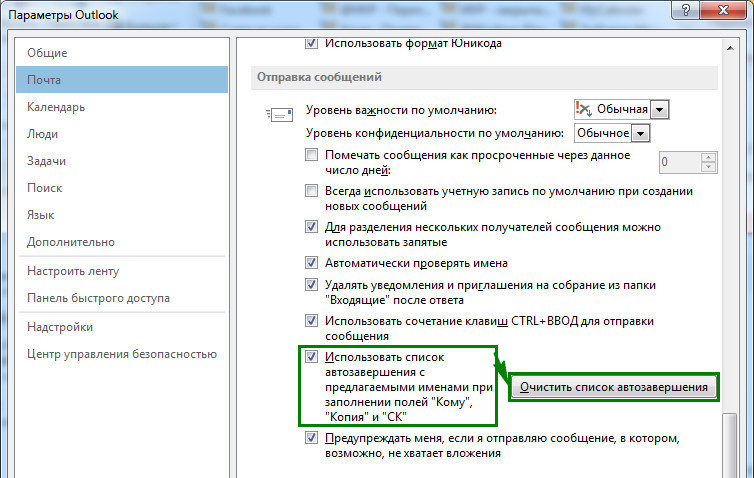
Task: Click Очистить список автозавершения button
Action: click(614, 387)
